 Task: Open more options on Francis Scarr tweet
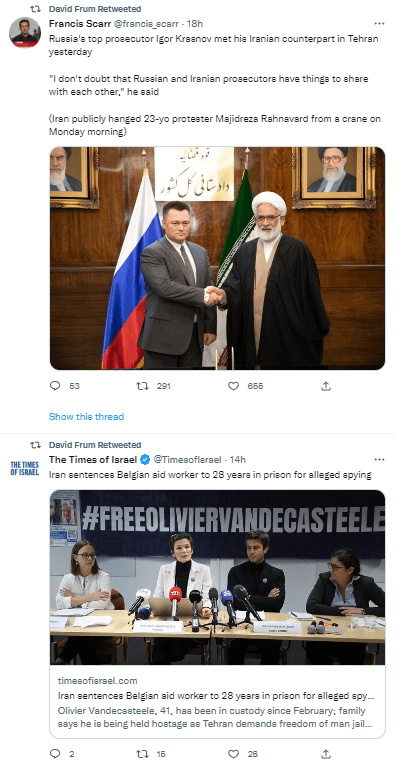point(379,24)
